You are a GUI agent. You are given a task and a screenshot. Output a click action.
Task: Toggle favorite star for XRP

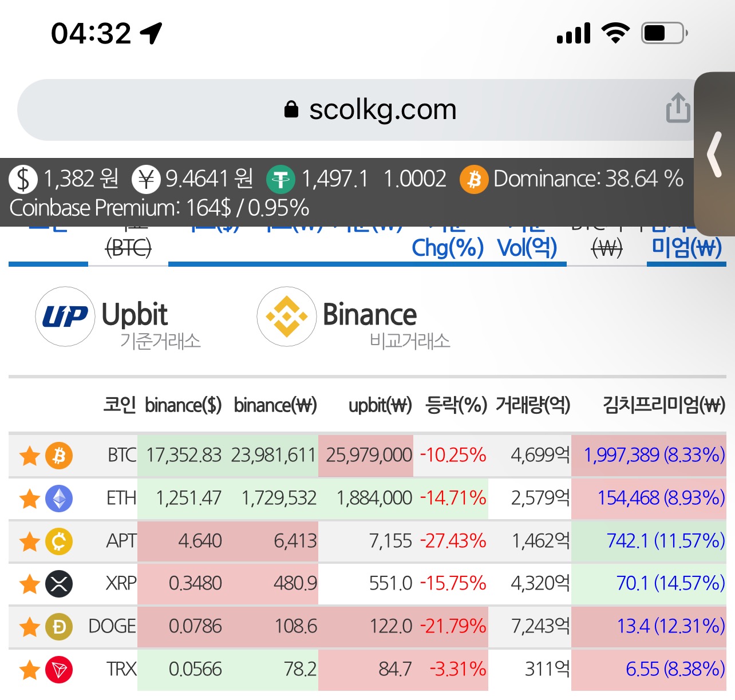point(29,584)
